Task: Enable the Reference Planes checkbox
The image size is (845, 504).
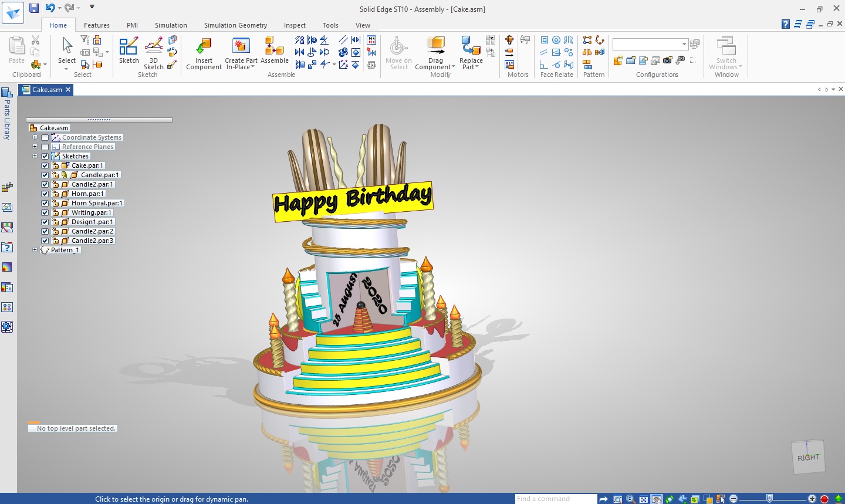Action: [45, 147]
